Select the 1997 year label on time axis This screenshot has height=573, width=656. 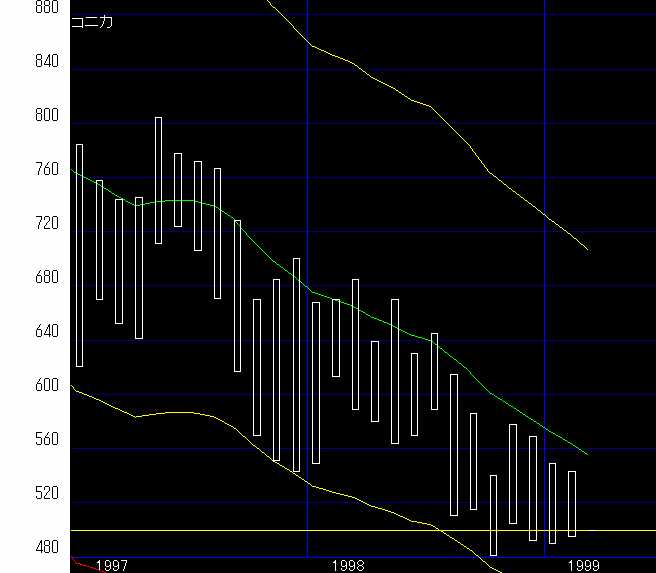point(111,565)
